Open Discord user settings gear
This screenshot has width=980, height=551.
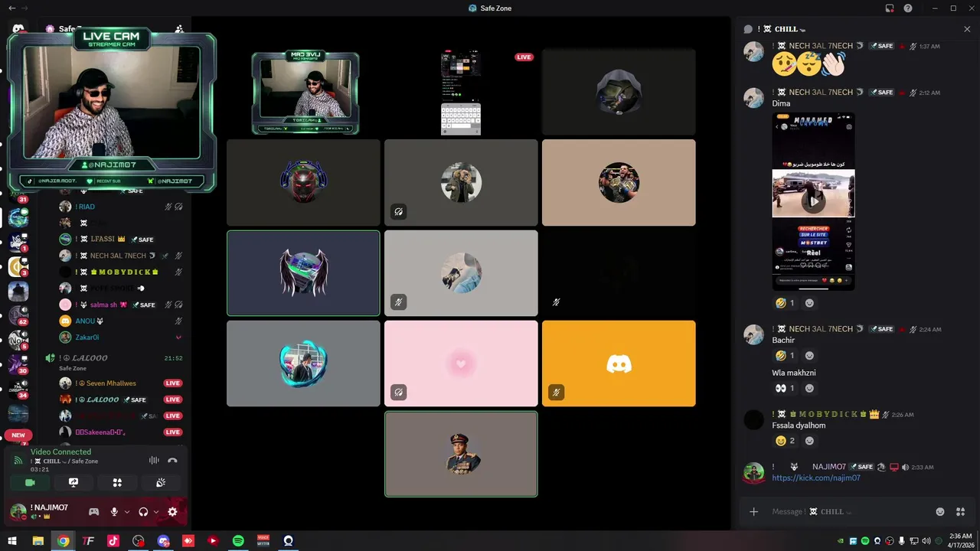click(172, 512)
